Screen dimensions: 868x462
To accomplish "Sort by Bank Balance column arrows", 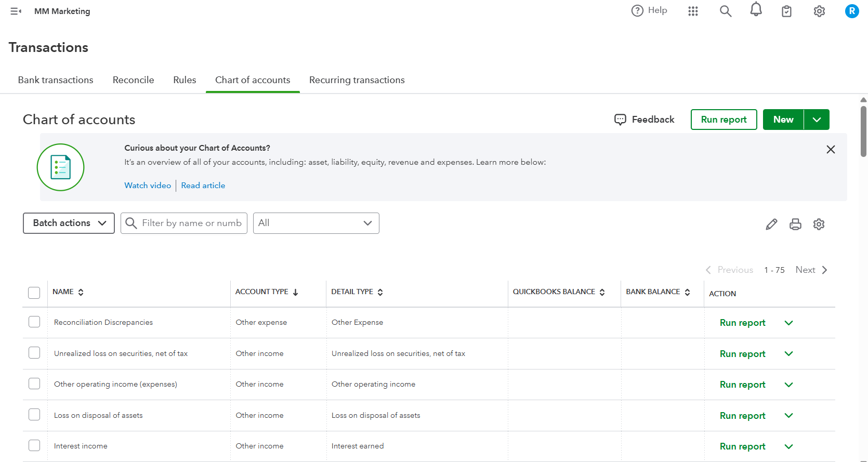I will pyautogui.click(x=687, y=292).
